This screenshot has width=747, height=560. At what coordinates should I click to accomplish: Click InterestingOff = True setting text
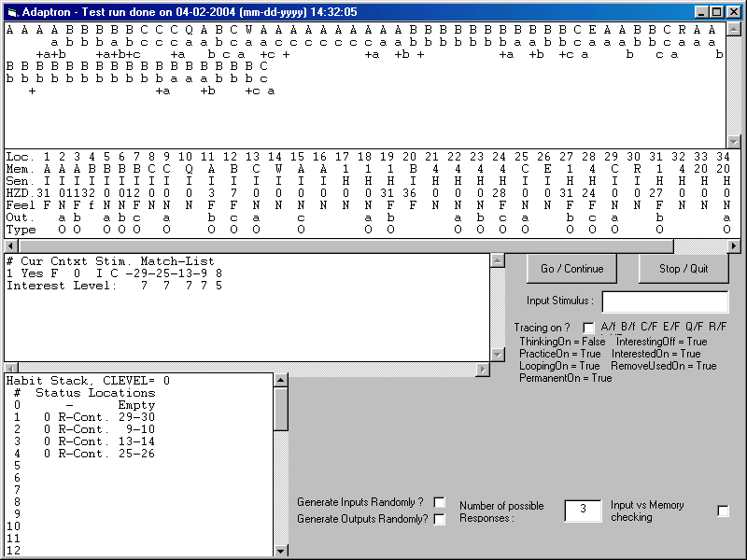[662, 342]
